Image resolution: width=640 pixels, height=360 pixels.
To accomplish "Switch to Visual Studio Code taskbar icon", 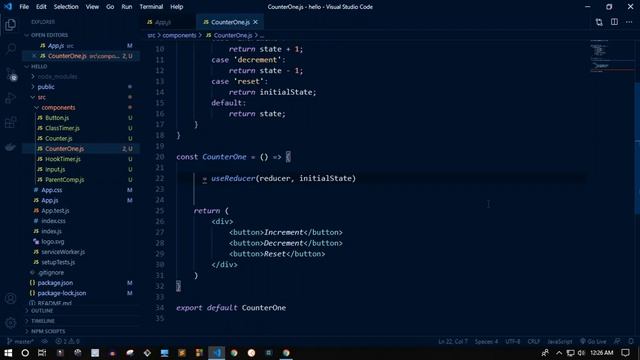I will (216, 353).
